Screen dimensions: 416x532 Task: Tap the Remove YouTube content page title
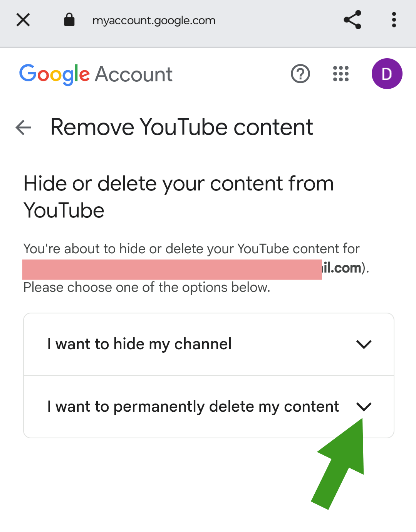(x=182, y=127)
